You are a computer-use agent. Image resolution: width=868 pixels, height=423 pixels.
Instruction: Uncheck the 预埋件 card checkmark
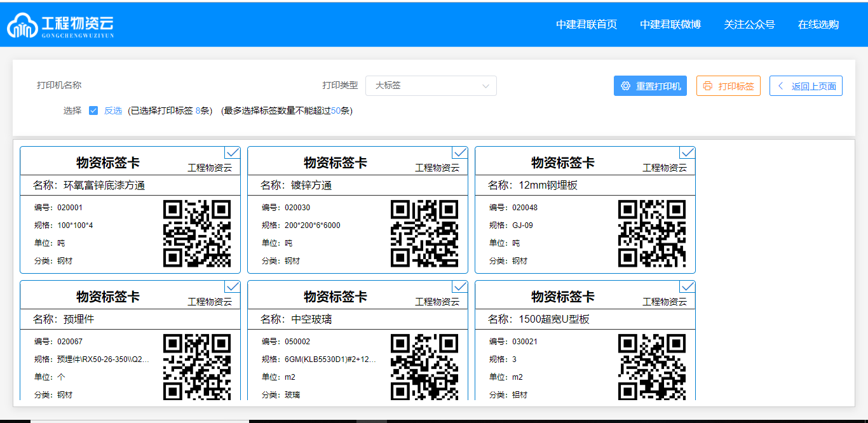233,286
